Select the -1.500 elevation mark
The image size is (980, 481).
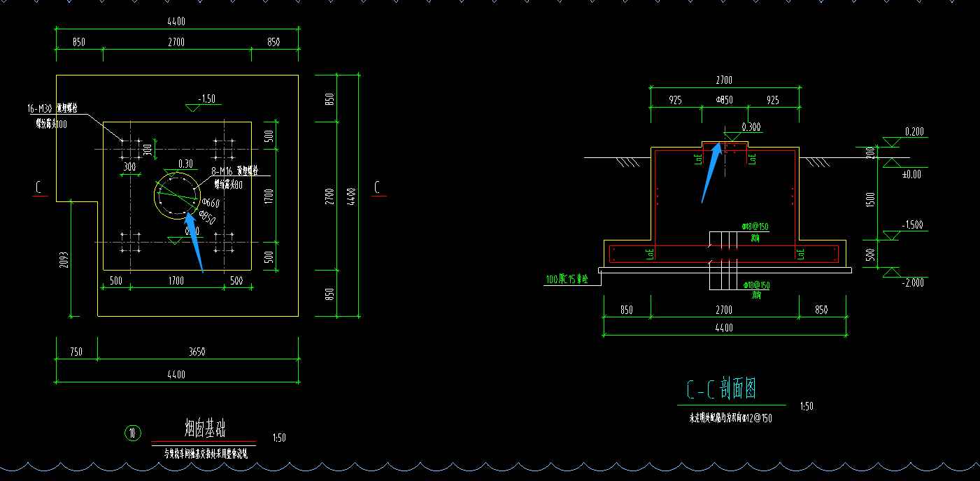click(x=912, y=225)
